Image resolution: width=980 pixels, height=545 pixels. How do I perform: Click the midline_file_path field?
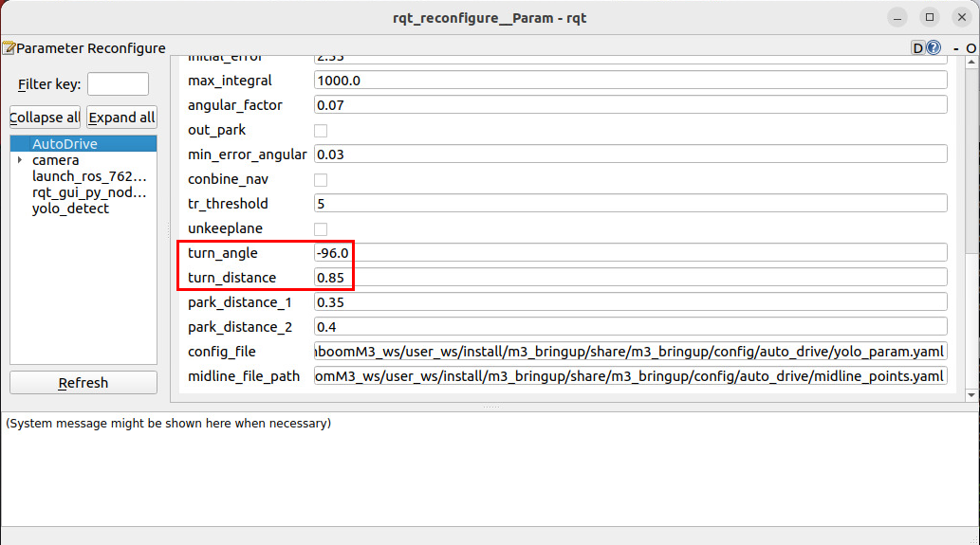(631, 376)
